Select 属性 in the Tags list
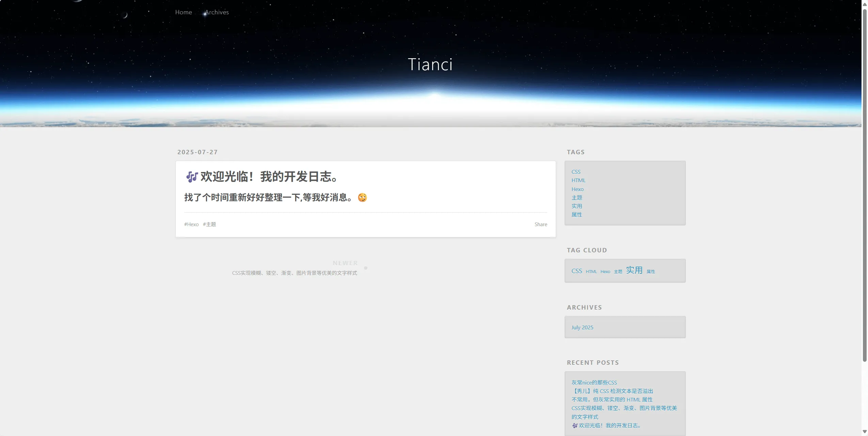The height and width of the screenshot is (436, 868). pos(577,215)
